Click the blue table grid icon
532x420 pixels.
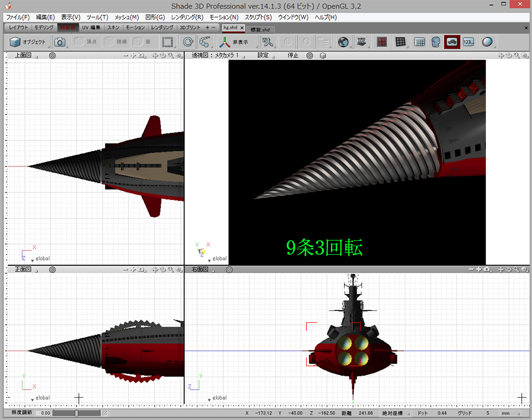(420, 42)
